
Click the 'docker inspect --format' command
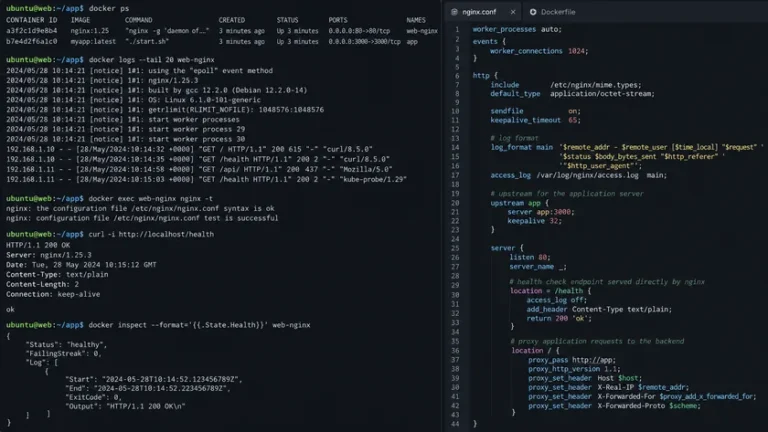point(199,325)
